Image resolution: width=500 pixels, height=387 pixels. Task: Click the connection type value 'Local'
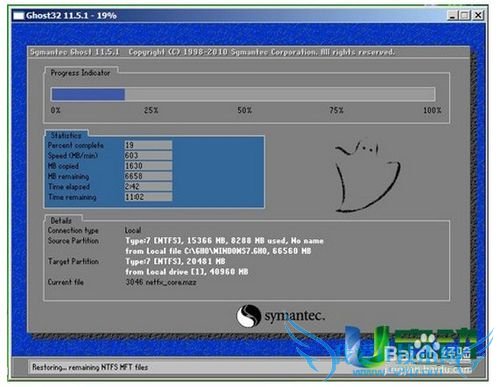tap(133, 230)
